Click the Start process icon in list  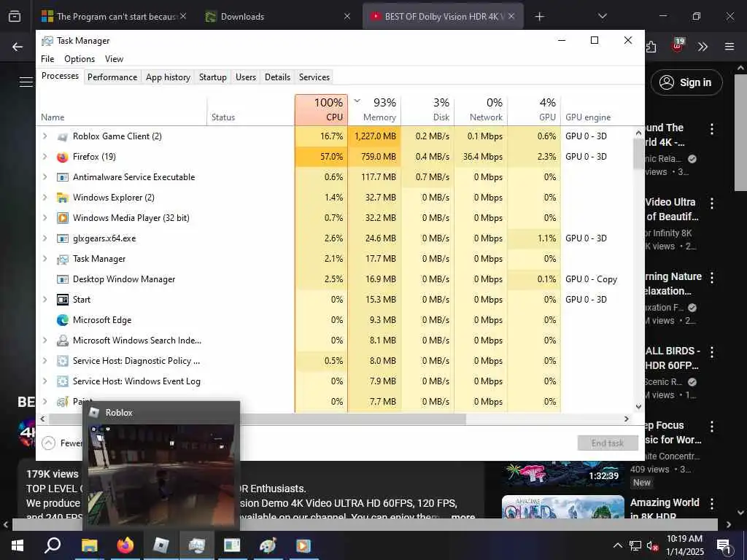(x=63, y=300)
